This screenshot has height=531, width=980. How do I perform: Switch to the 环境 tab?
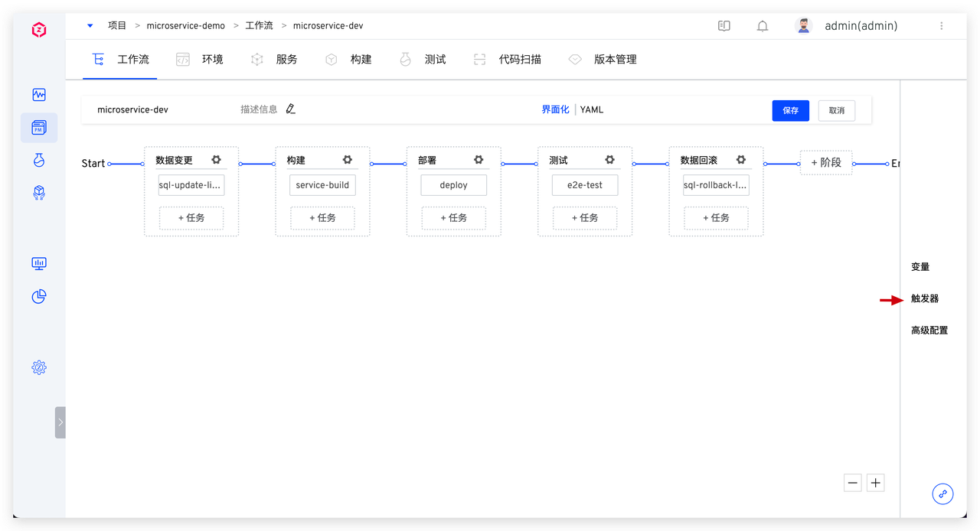[201, 59]
